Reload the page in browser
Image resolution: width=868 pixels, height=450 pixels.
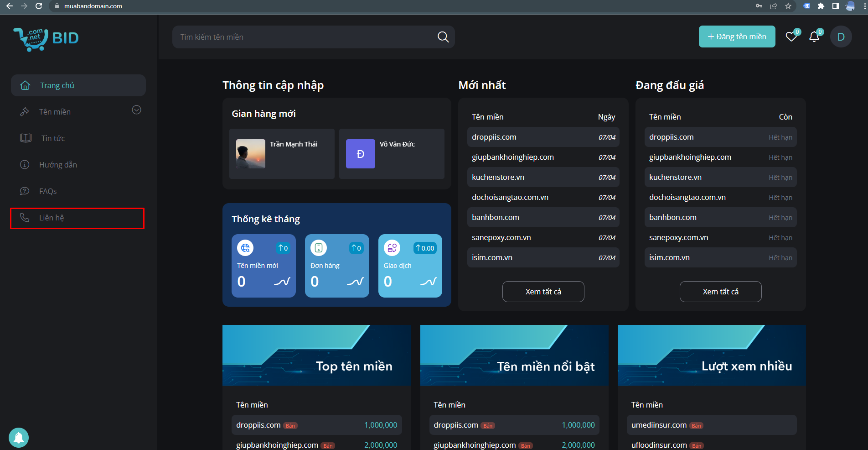(x=39, y=6)
